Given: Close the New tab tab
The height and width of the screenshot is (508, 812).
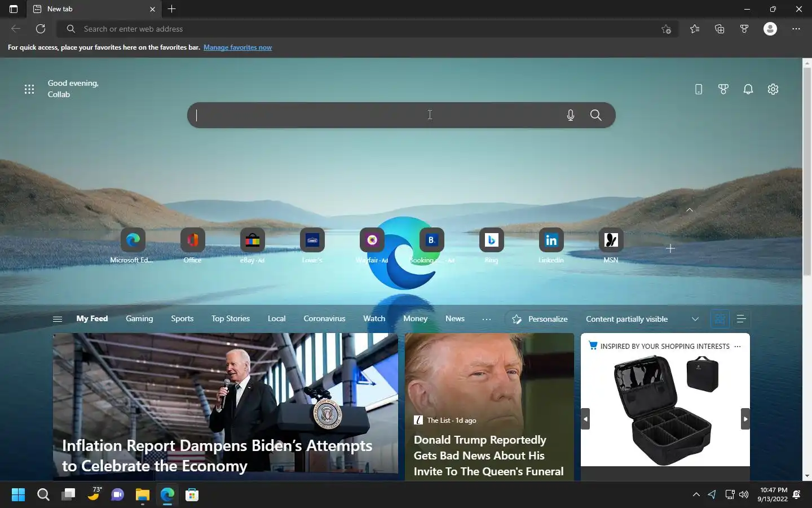Looking at the screenshot, I should pos(152,9).
